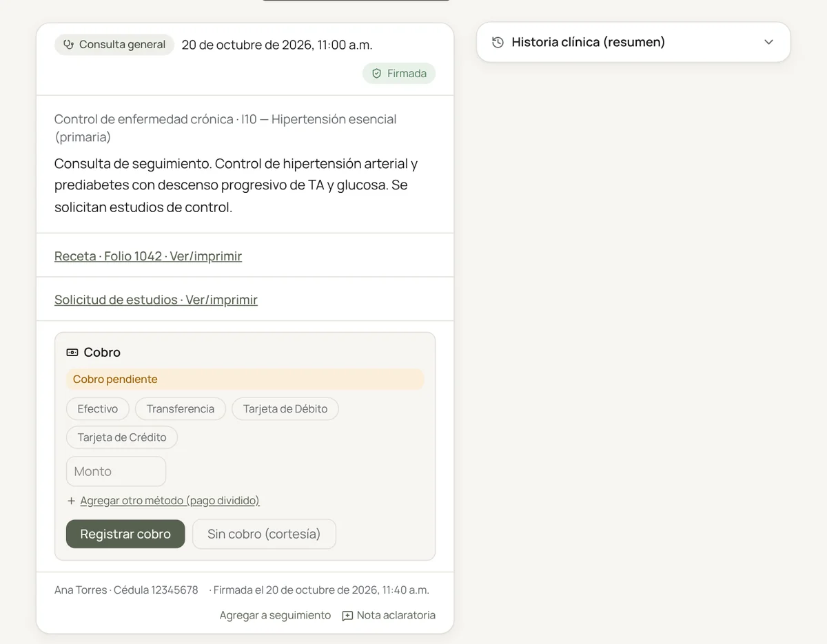The width and height of the screenshot is (827, 644).
Task: Select Tarjeta de Crédito payment method
Action: [x=122, y=437]
